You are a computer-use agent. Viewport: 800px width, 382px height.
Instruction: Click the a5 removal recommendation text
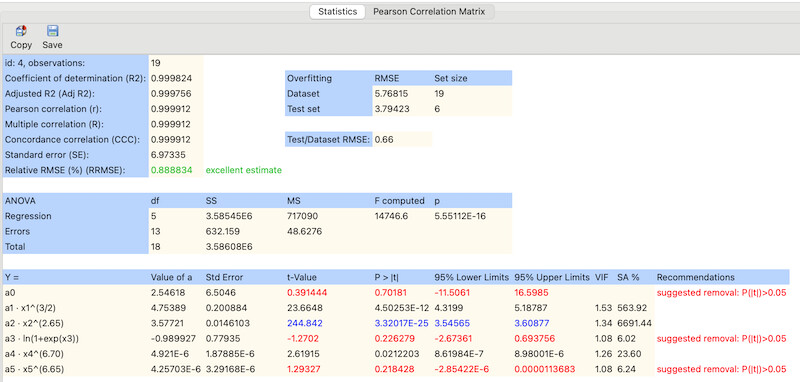coord(721,369)
